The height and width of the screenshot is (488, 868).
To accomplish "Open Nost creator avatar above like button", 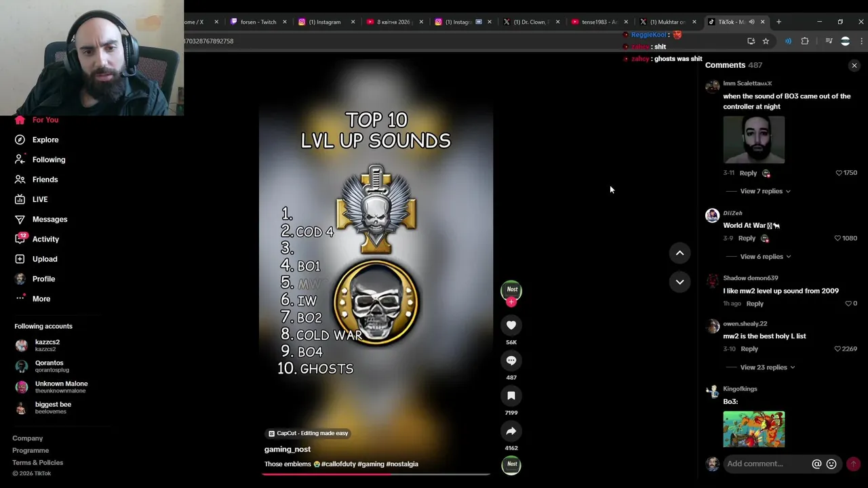I will tap(511, 289).
